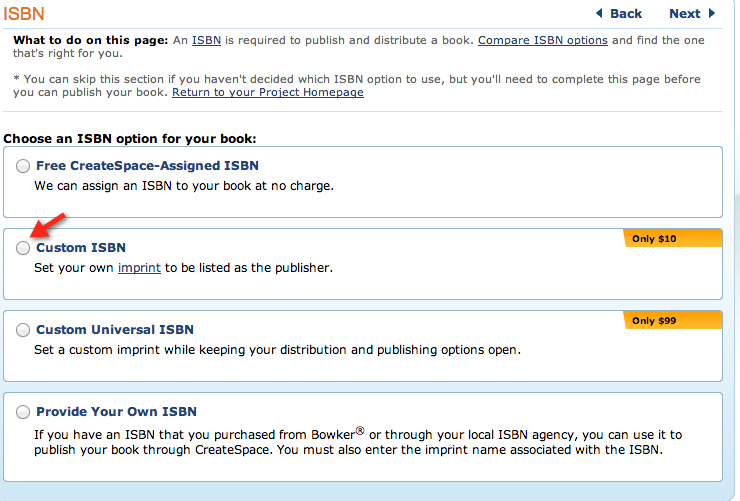The height and width of the screenshot is (501, 740).
Task: Go to the previous page with Back
Action: pyautogui.click(x=619, y=14)
